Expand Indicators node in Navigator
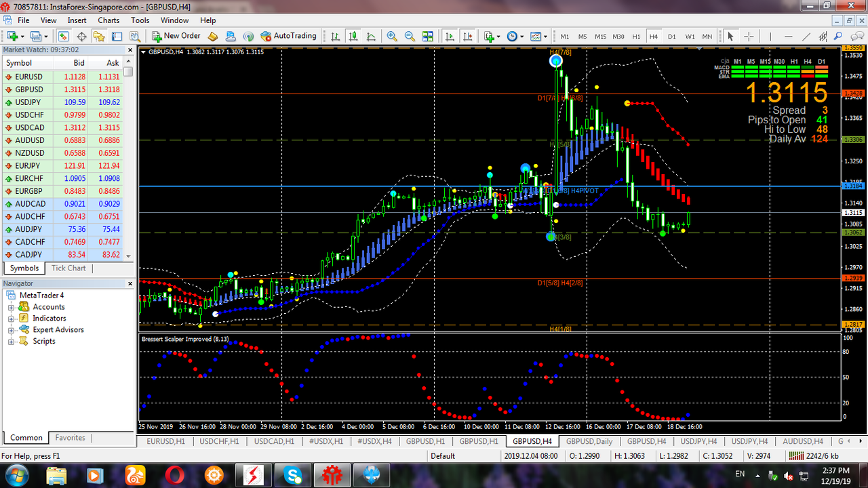The width and height of the screenshot is (868, 488). 11,319
